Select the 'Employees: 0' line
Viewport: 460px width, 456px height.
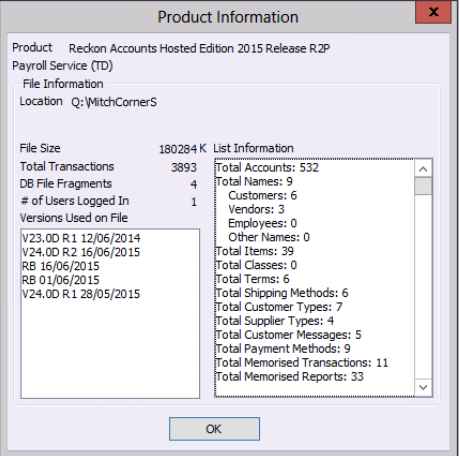coord(262,223)
